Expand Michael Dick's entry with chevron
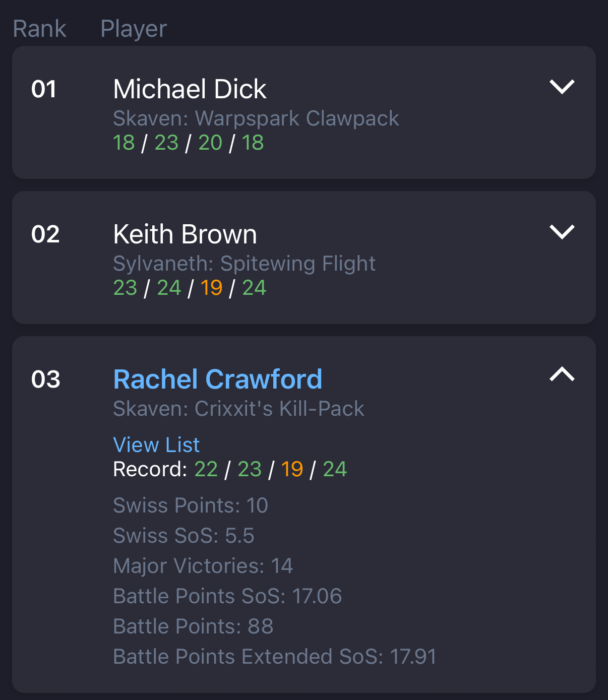The height and width of the screenshot is (700, 608). (562, 87)
